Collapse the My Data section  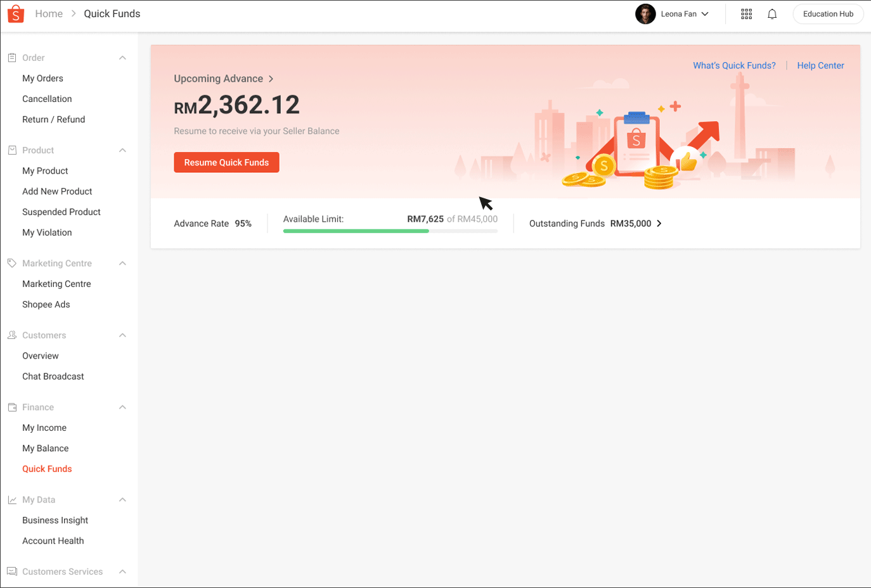tap(123, 500)
